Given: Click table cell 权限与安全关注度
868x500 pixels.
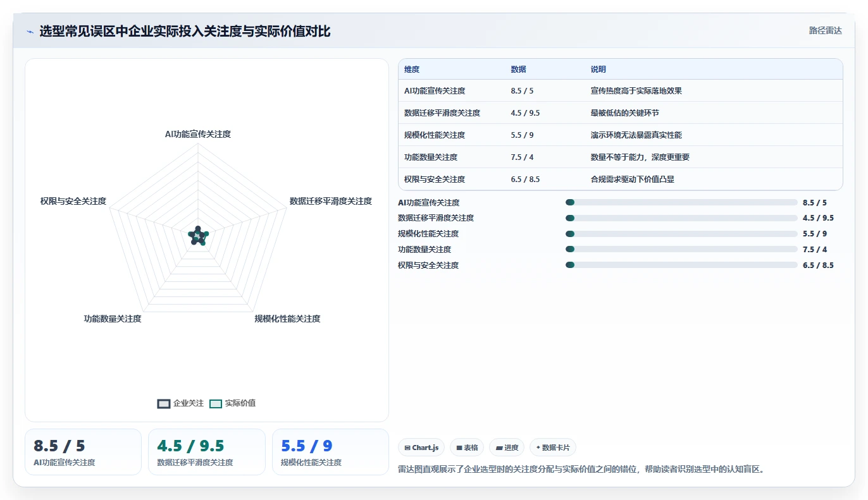Looking at the screenshot, I should point(435,179).
